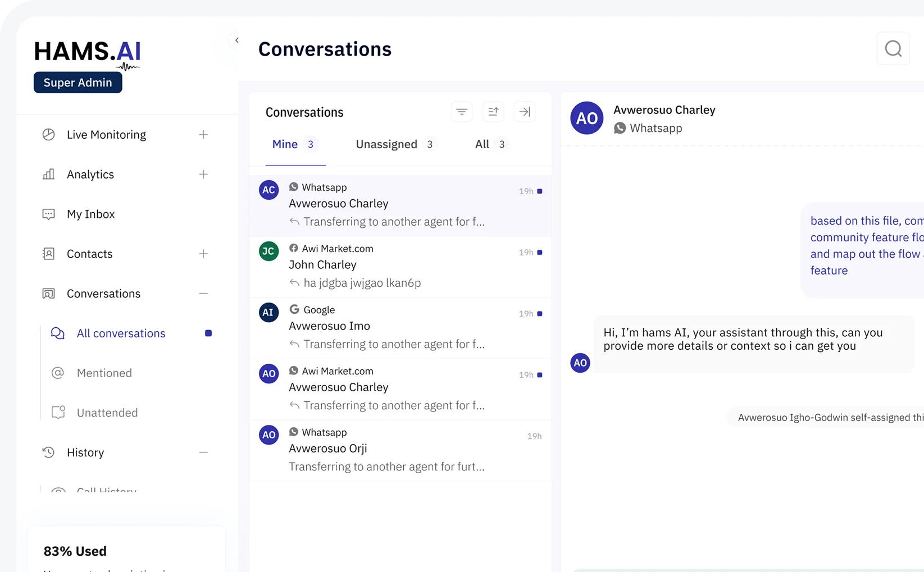Open the Contacts menu label
924x572 pixels.
coord(90,254)
